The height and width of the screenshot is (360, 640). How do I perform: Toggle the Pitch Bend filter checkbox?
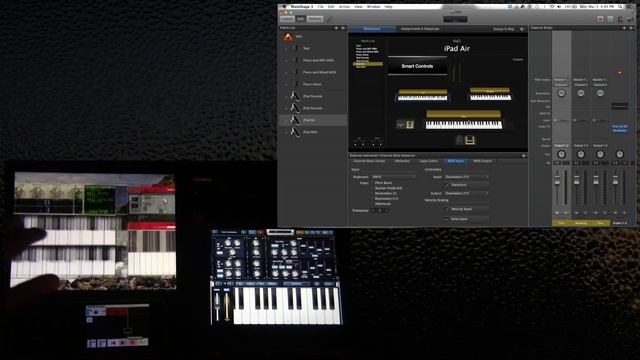point(372,183)
